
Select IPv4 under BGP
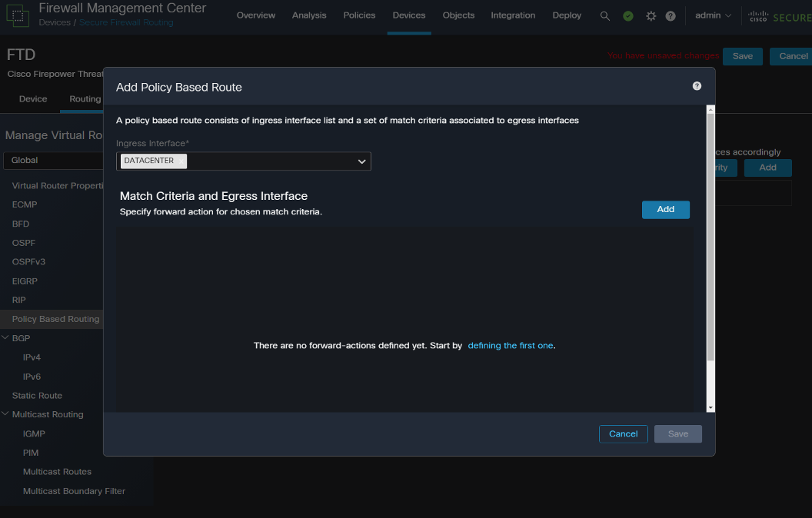(x=32, y=357)
